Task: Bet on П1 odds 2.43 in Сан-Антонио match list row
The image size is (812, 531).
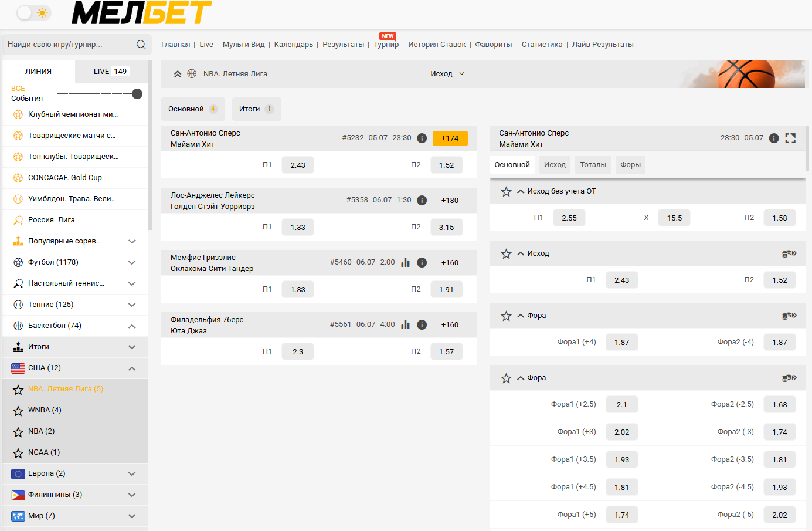Action: point(298,165)
